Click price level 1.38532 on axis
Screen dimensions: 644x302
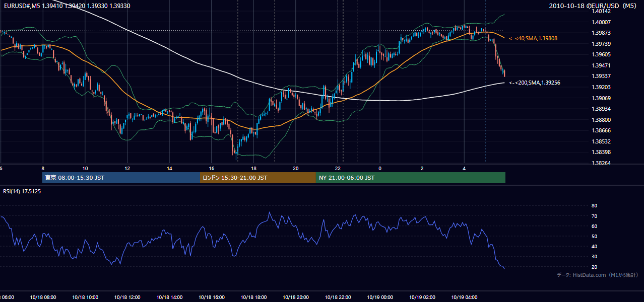[602, 141]
